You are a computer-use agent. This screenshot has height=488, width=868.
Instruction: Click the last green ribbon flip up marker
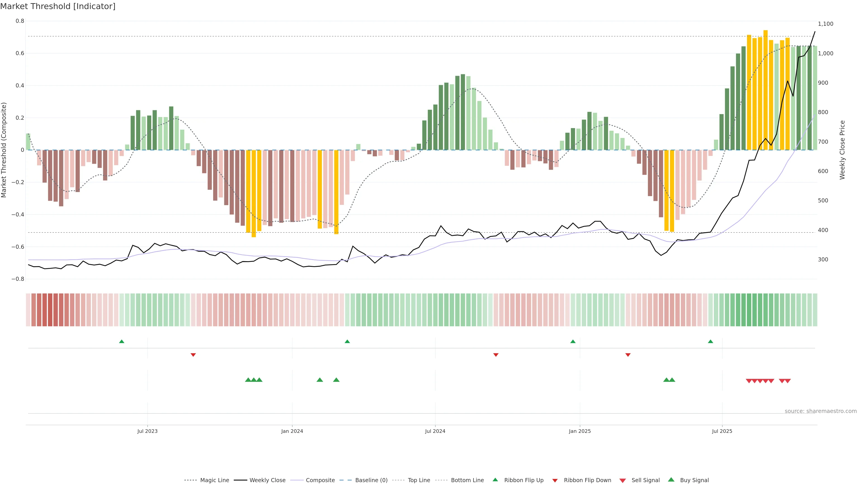(710, 342)
